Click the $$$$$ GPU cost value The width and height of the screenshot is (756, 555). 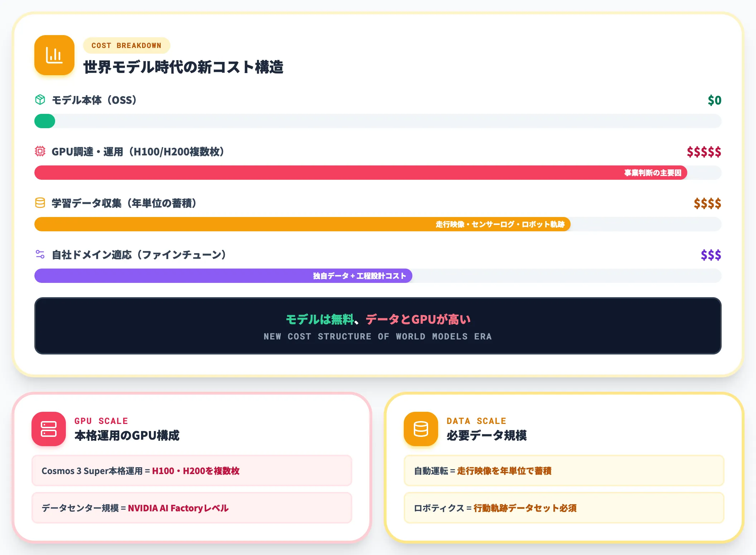click(704, 152)
